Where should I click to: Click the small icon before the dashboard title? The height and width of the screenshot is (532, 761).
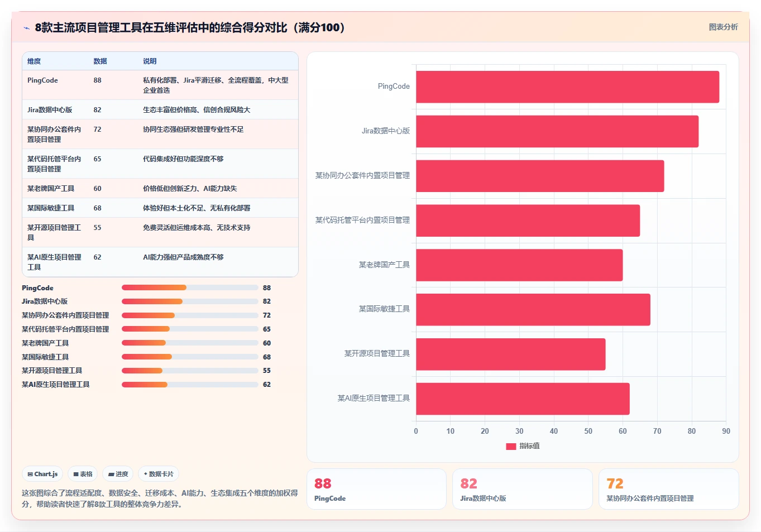point(26,28)
